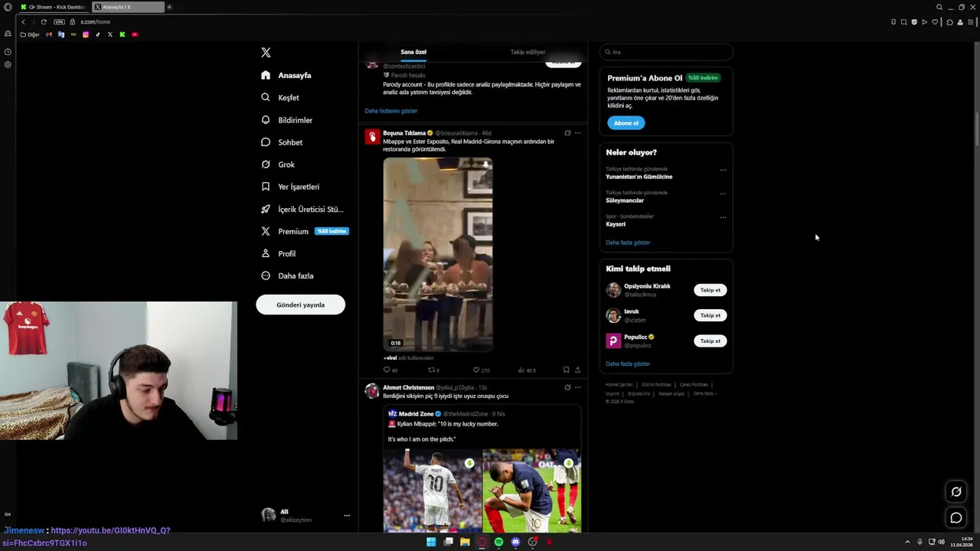Open Anasayfa home in the sidebar
The height and width of the screenshot is (551, 980).
tap(286, 75)
